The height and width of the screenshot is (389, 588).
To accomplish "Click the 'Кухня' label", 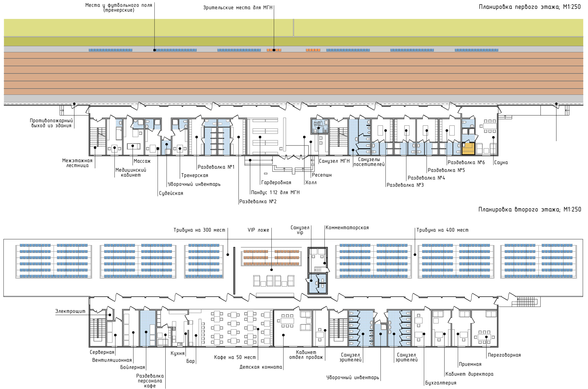I will (x=178, y=353).
